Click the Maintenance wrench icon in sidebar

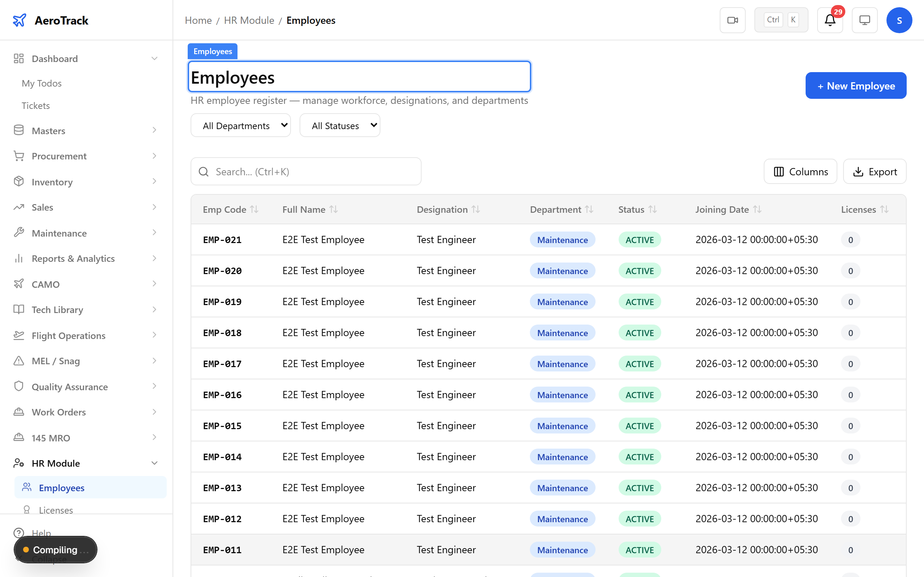coord(19,232)
